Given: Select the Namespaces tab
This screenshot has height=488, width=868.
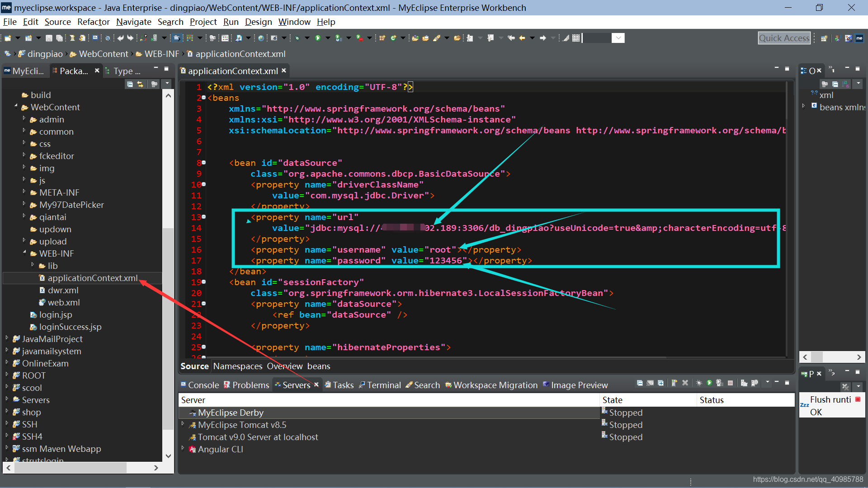Looking at the screenshot, I should 237,366.
